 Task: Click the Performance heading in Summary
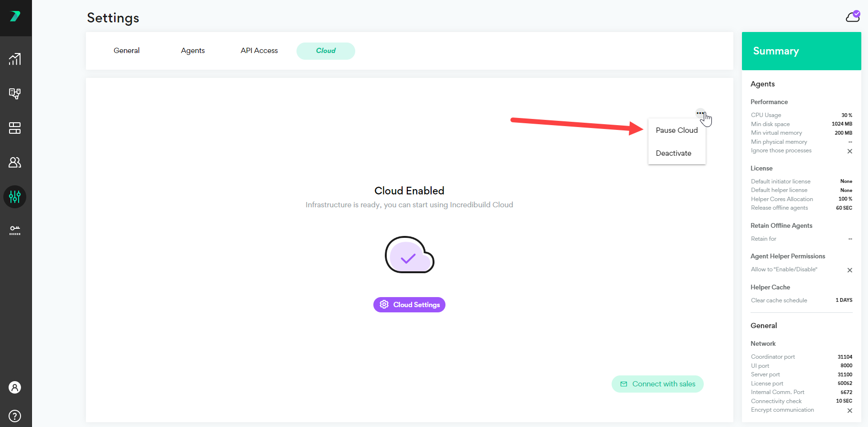coord(769,102)
